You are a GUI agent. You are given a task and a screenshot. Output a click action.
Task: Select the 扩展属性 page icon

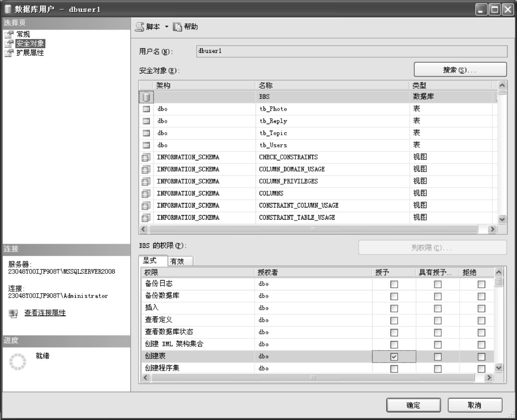tap(8, 53)
